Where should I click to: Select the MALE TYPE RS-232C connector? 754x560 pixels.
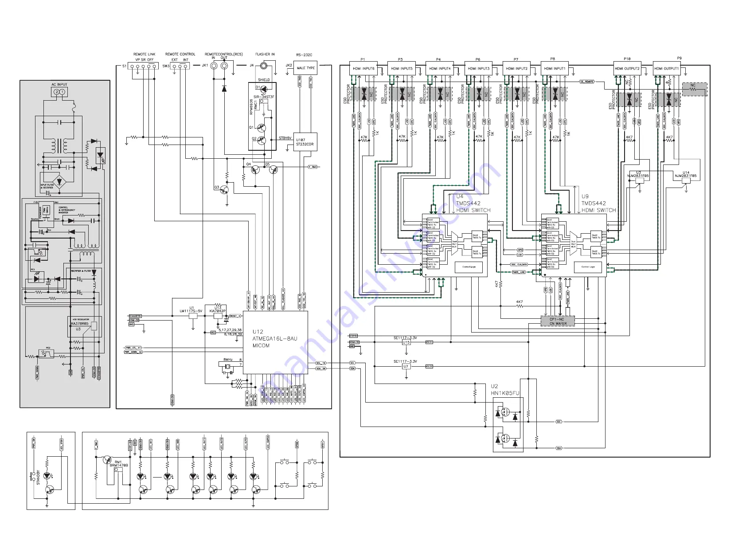(305, 68)
